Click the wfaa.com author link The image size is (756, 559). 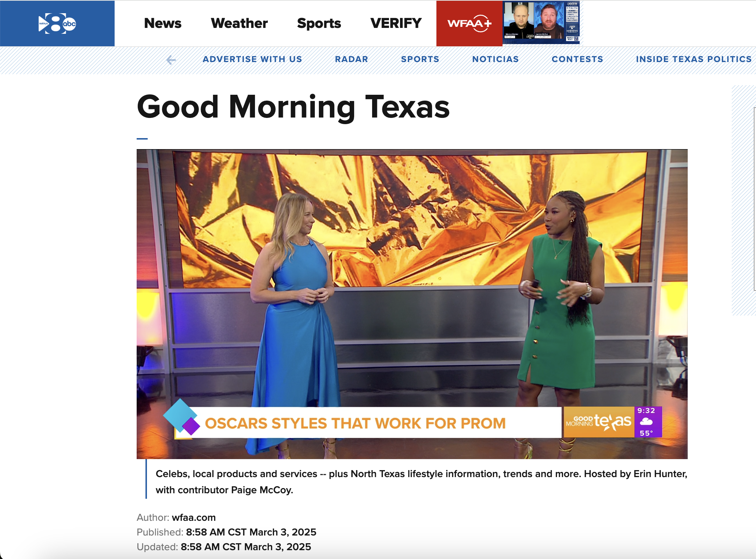(194, 517)
